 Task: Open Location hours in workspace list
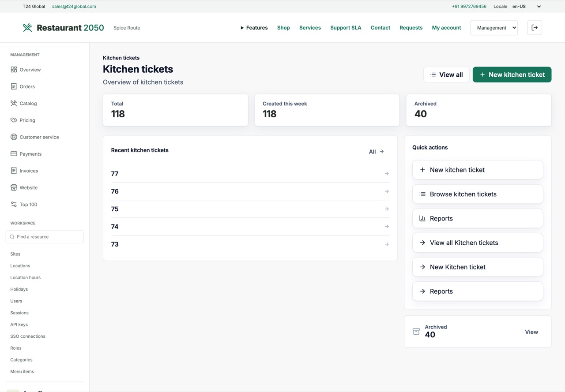(26, 277)
